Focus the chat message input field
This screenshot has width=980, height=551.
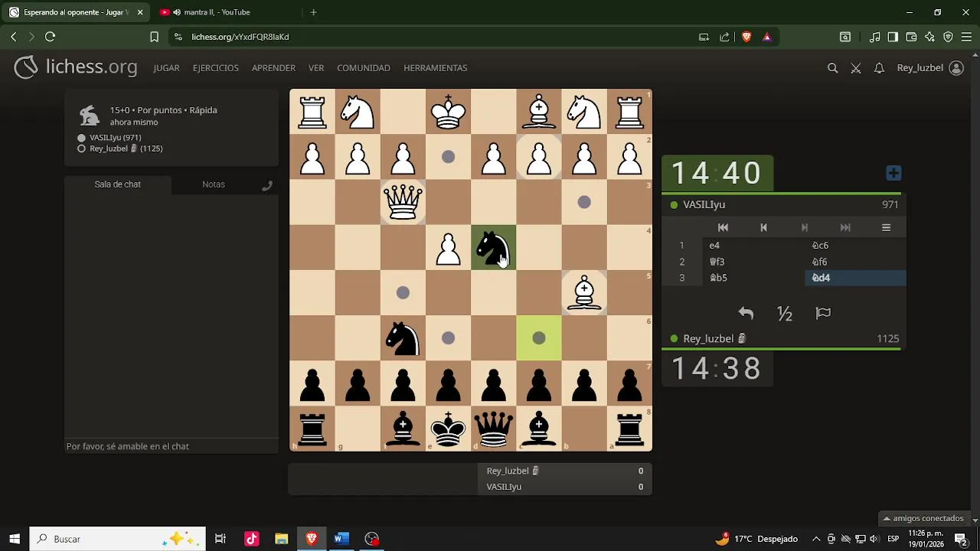click(171, 446)
